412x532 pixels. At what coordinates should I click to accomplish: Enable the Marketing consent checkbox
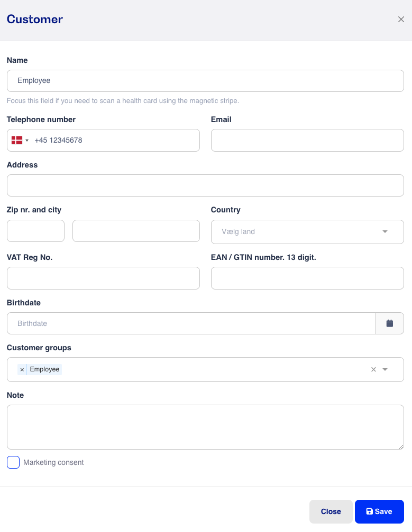[x=13, y=462]
